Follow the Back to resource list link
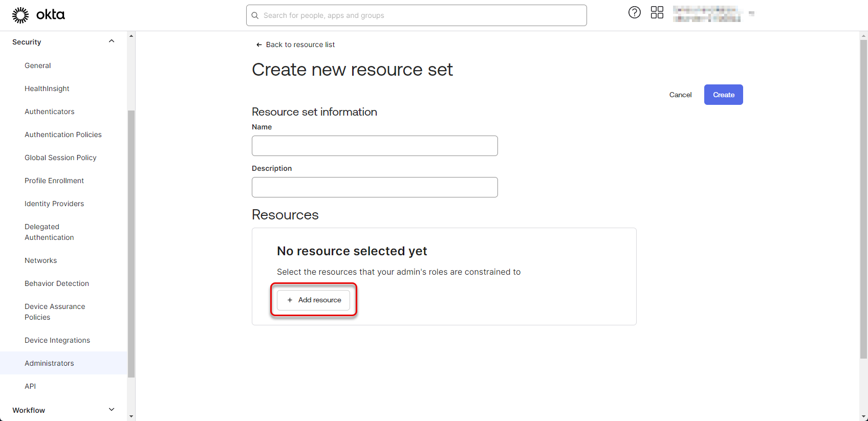Screen dimensions: 868x421 tap(300, 45)
